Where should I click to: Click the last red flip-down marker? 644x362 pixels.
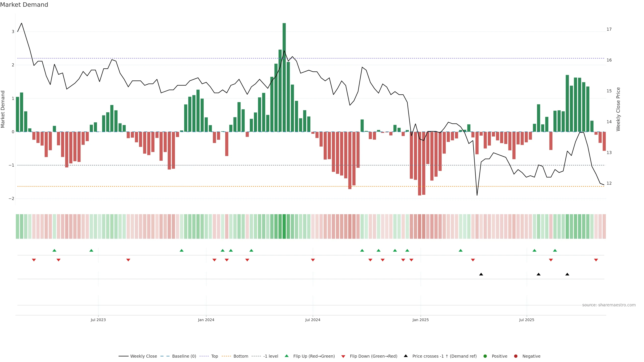coord(596,260)
